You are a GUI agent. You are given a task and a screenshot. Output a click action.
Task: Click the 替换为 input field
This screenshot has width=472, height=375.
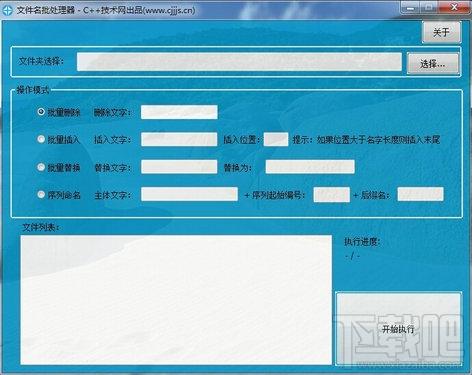coord(310,167)
